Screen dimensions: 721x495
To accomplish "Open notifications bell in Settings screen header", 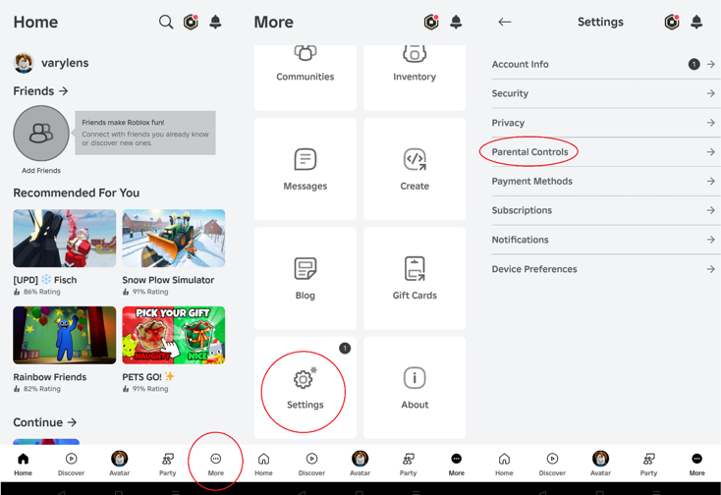I will pyautogui.click(x=697, y=22).
